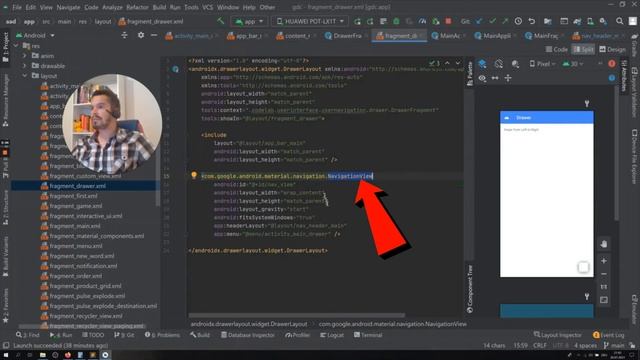Open the API 30 version dropdown
Image resolution: width=640 pixels, height=360 pixels.
pyautogui.click(x=573, y=64)
